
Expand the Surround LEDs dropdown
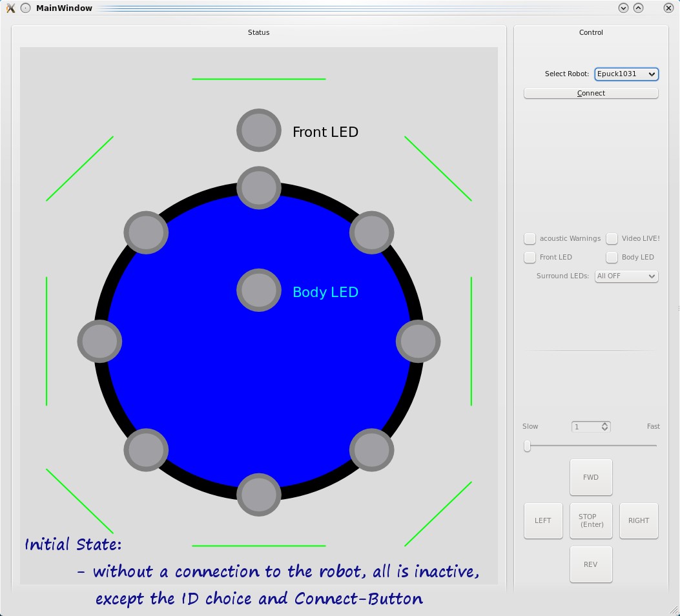pyautogui.click(x=626, y=276)
